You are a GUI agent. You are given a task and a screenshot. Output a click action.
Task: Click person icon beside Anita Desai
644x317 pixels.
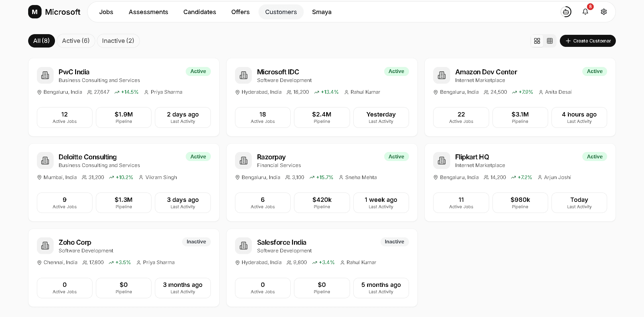click(541, 92)
